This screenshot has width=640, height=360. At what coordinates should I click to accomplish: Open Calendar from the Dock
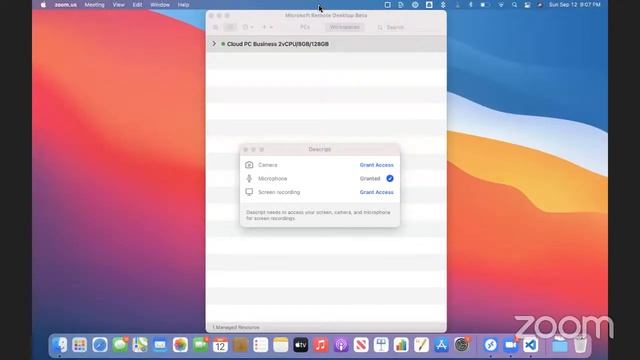[x=220, y=345]
